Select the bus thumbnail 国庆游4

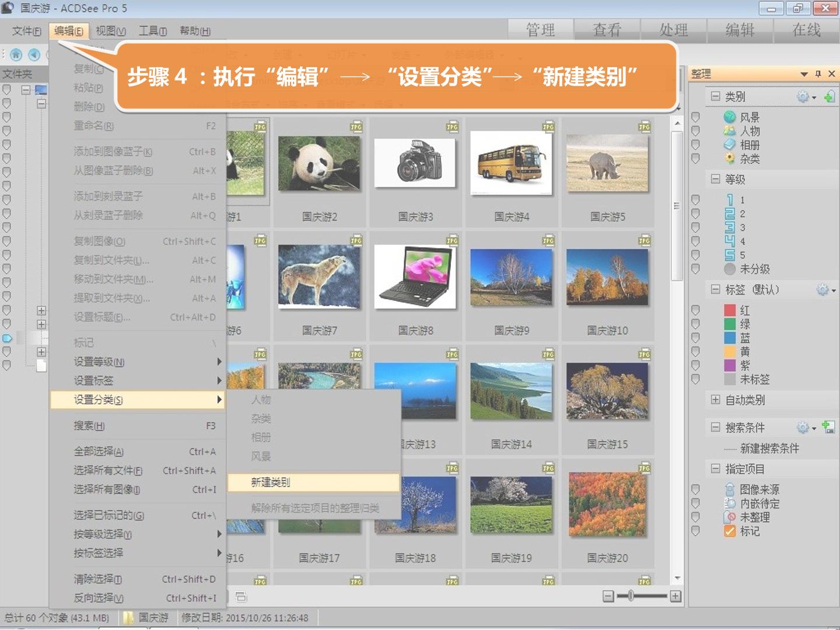point(512,172)
